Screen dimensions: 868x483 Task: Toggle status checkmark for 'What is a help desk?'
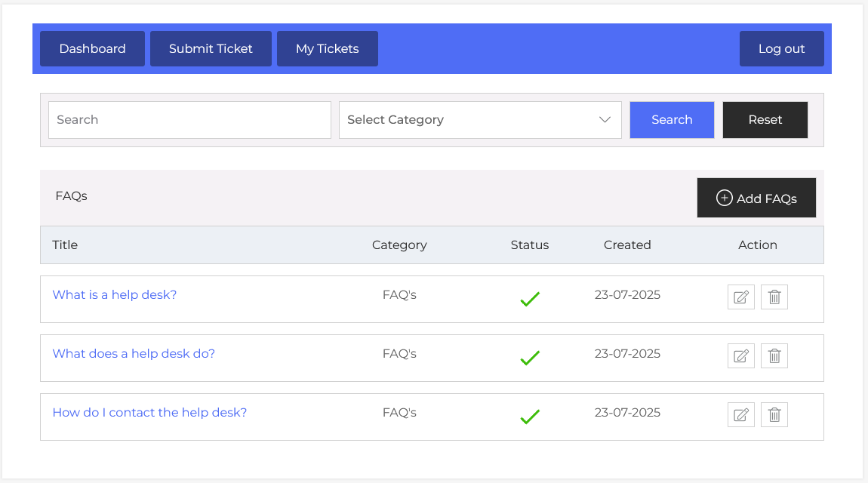click(x=530, y=299)
